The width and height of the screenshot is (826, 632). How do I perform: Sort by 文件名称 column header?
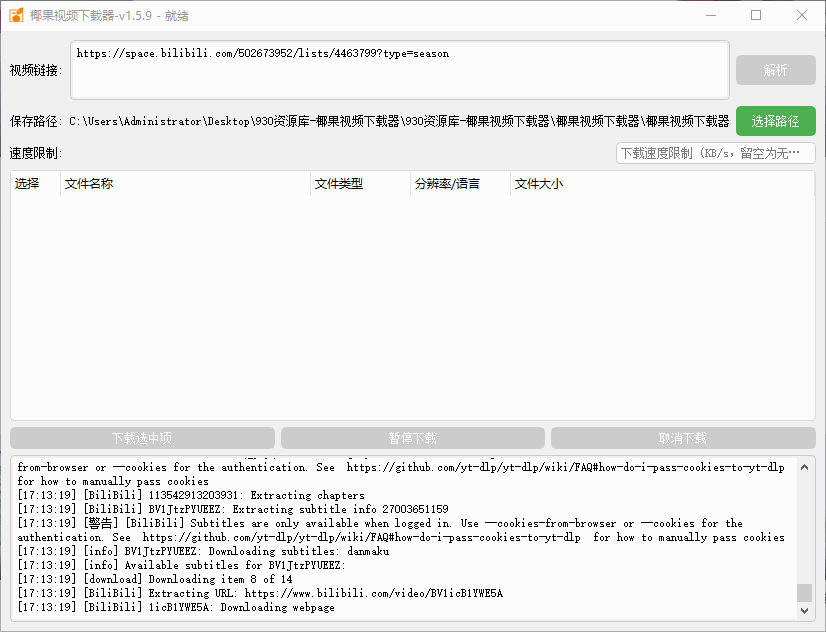click(185, 184)
